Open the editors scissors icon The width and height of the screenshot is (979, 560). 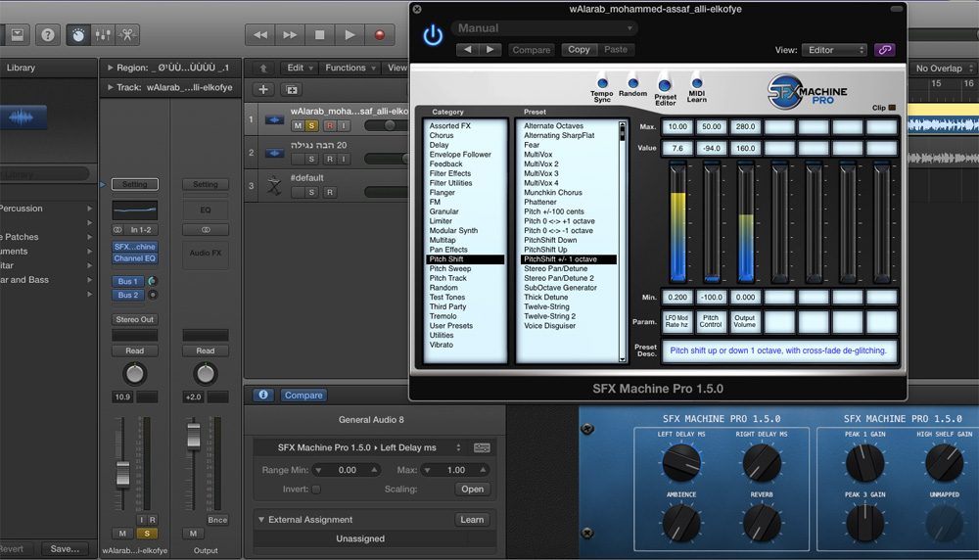point(127,35)
